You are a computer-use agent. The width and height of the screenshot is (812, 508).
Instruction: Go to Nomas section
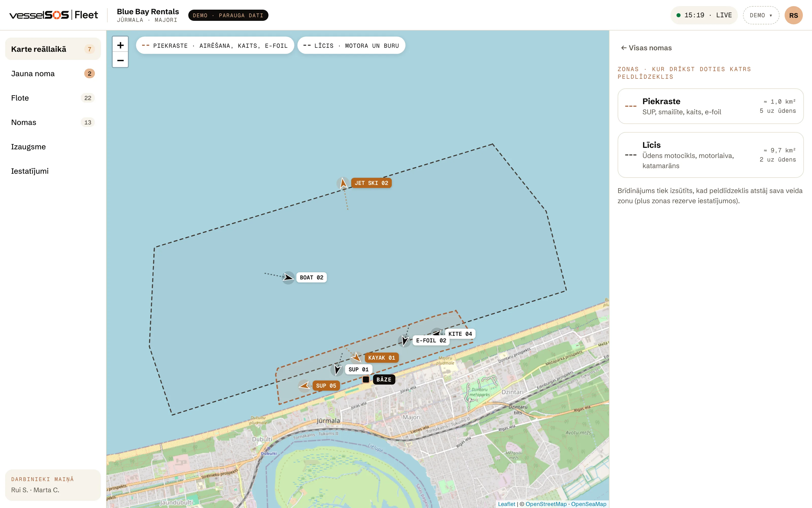(53, 122)
